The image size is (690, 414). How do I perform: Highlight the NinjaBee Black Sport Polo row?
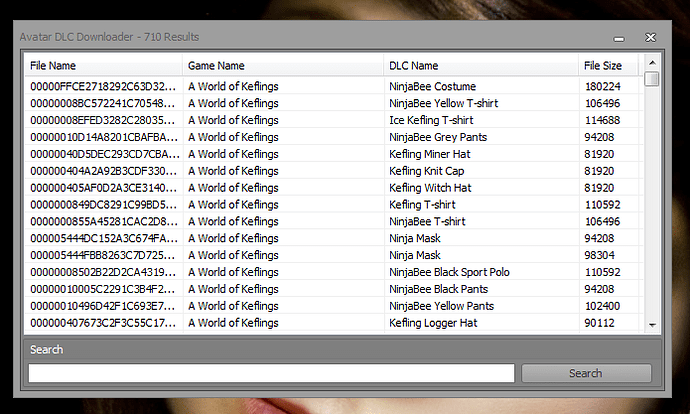(x=449, y=272)
